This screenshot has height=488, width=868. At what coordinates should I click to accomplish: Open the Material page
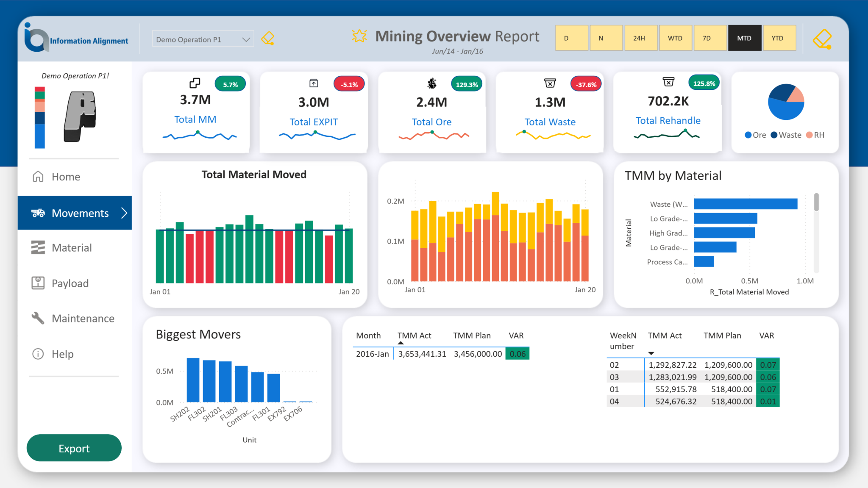[x=75, y=247]
